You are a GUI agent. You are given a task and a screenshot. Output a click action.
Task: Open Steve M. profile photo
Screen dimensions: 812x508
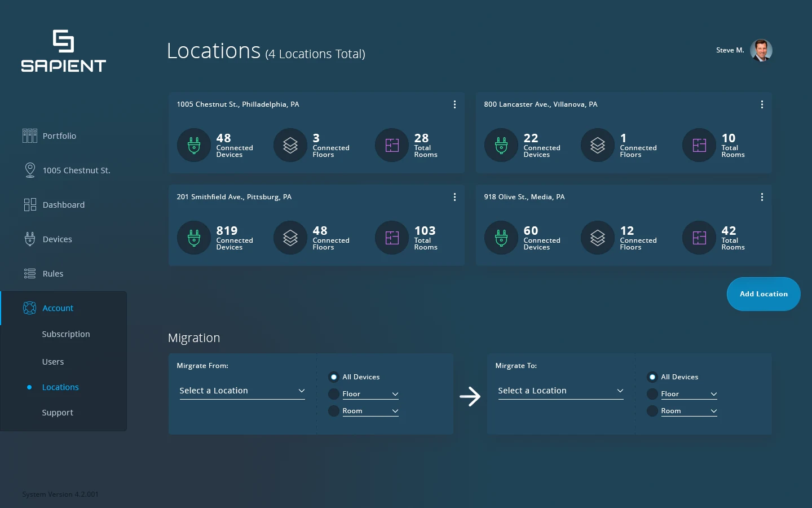(x=761, y=50)
